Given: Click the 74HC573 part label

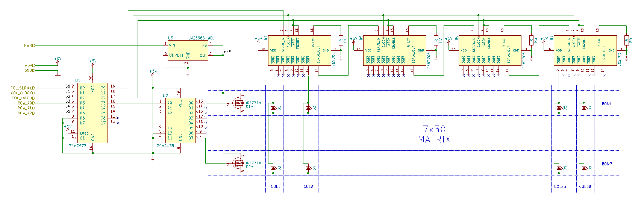Looking at the screenshot, I should tap(77, 145).
